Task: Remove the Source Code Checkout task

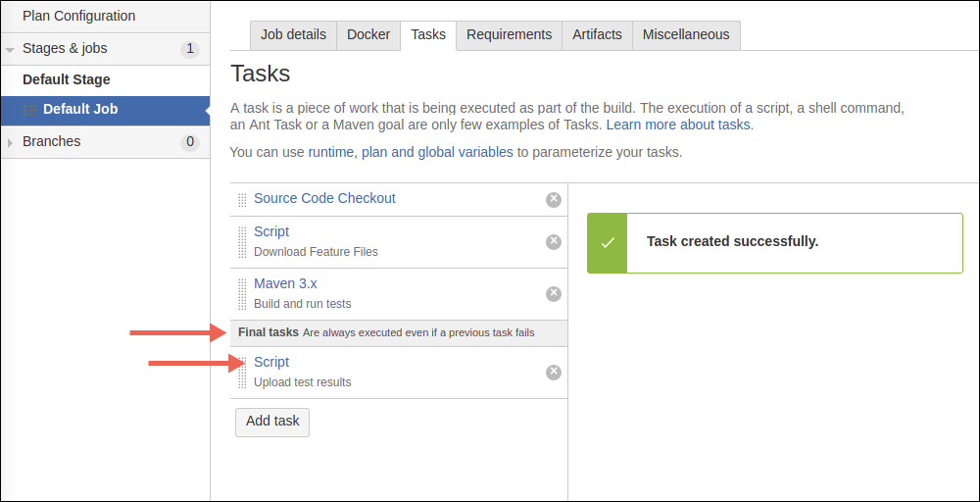Action: [554, 200]
